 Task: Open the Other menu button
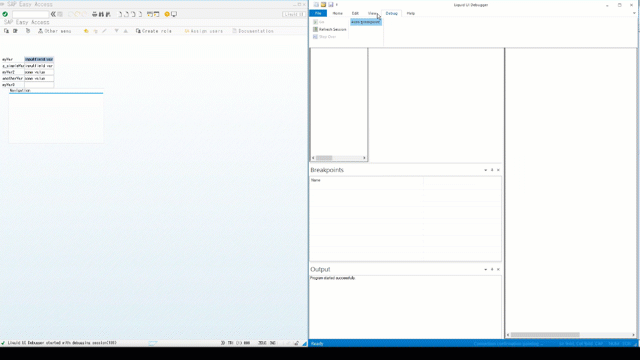[x=55, y=31]
